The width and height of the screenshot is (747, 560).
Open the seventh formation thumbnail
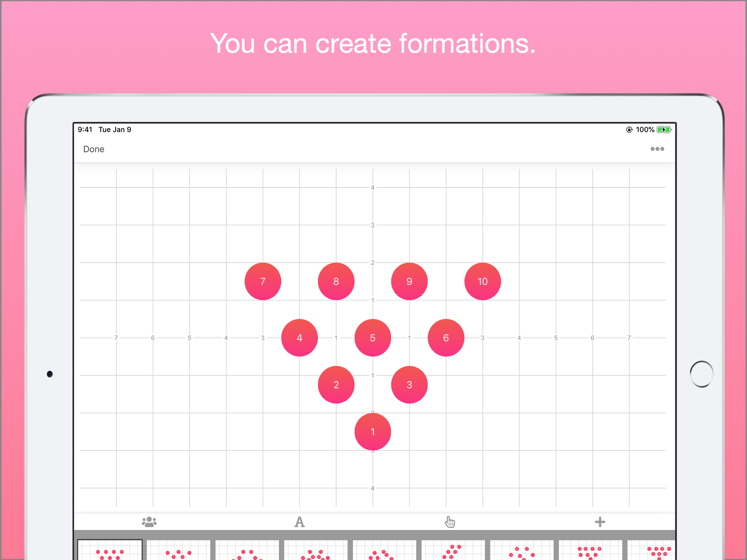[x=522, y=550]
